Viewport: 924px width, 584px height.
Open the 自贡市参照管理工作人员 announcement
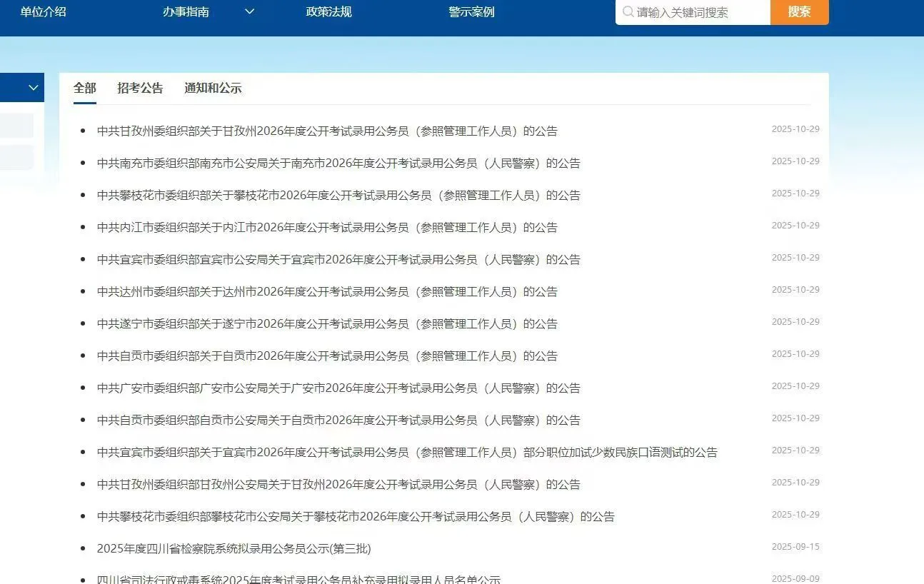[x=327, y=356]
